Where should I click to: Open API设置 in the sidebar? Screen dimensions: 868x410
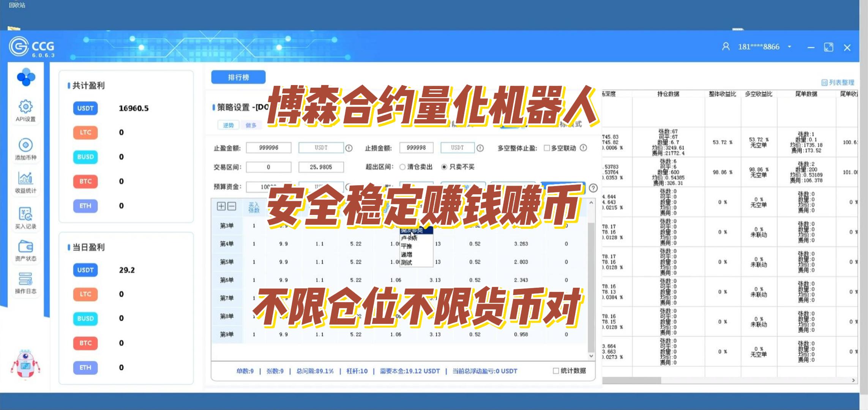[25, 110]
